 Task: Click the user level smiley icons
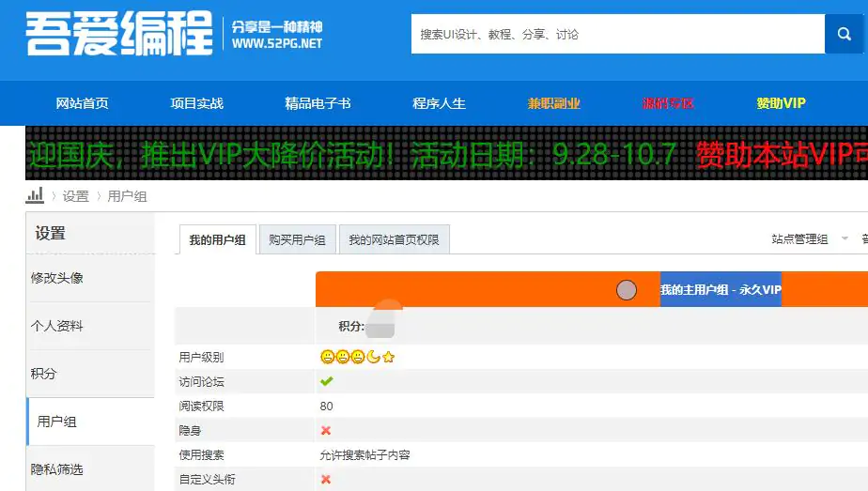(x=358, y=357)
